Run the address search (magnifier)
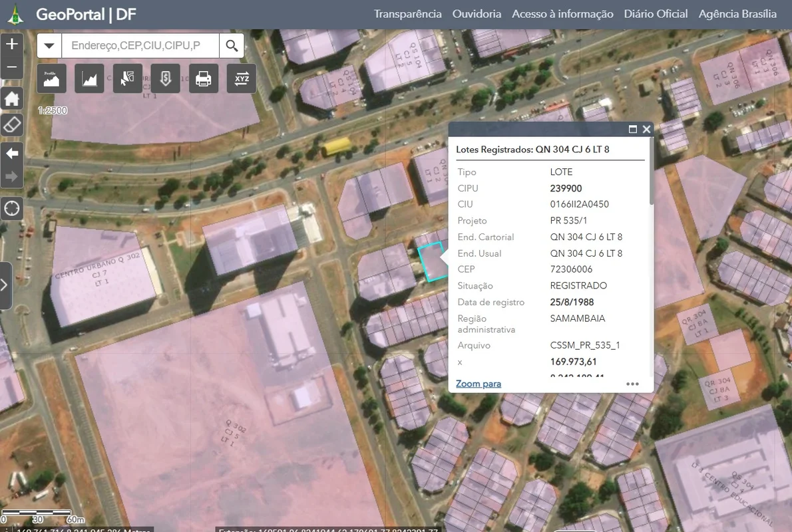Image resolution: width=792 pixels, height=532 pixels. pyautogui.click(x=232, y=46)
